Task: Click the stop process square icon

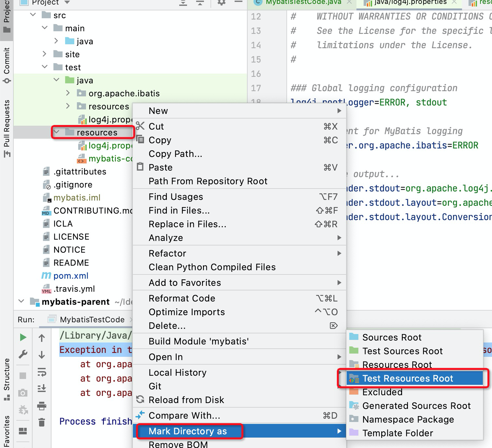Action: point(23,376)
